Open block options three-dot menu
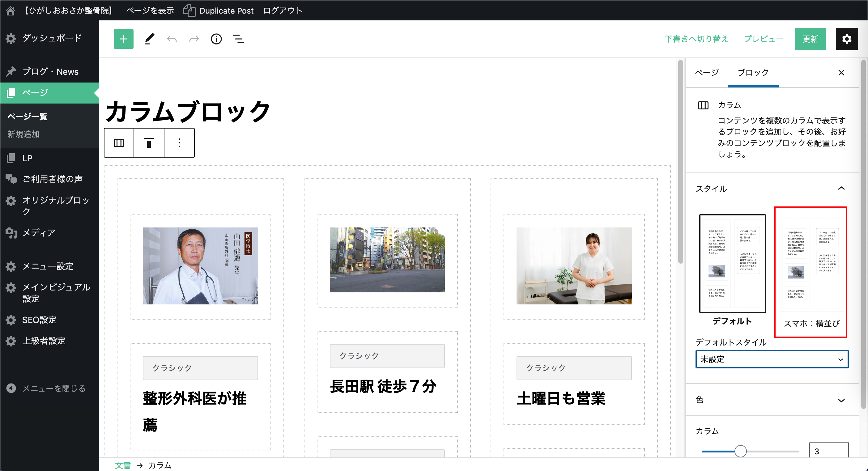The width and height of the screenshot is (868, 471). 179,143
